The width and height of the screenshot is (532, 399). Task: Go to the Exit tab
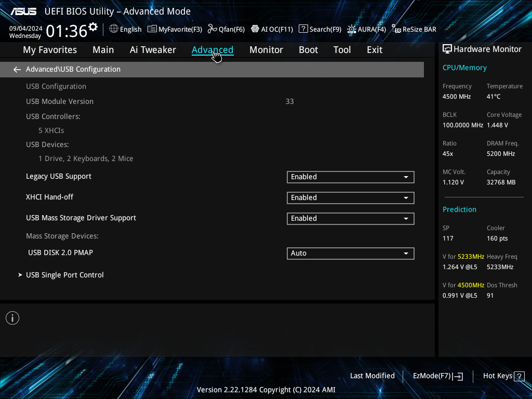click(375, 50)
